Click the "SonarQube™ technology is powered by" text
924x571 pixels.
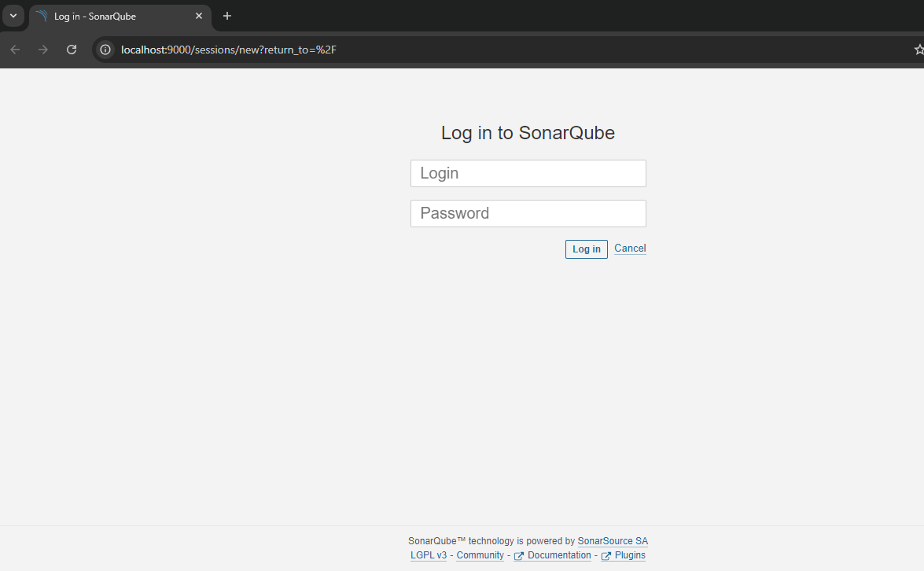491,541
